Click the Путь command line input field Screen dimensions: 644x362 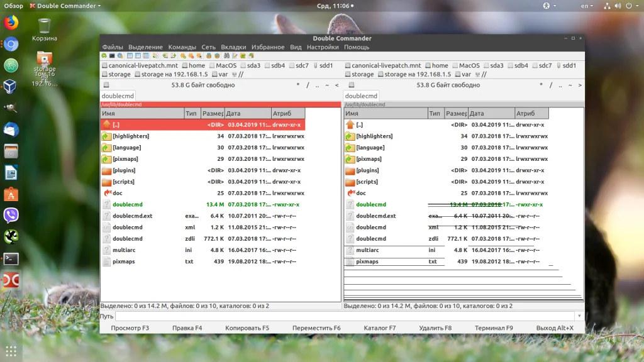(x=344, y=316)
